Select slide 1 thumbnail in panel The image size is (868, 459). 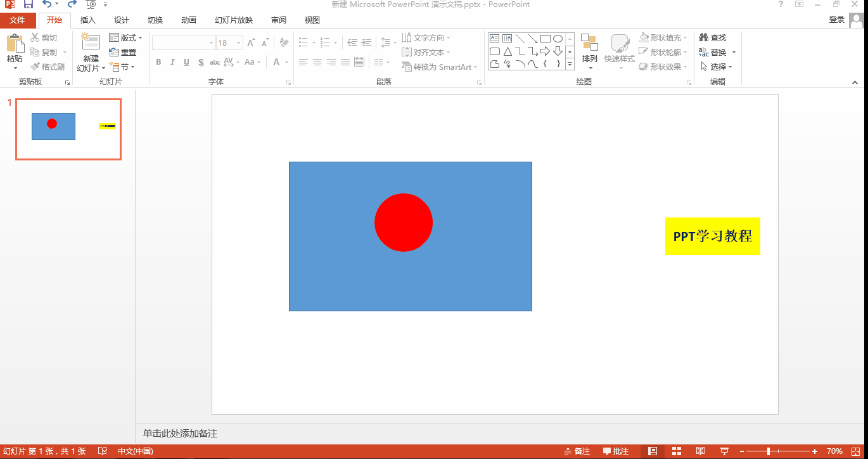[68, 129]
